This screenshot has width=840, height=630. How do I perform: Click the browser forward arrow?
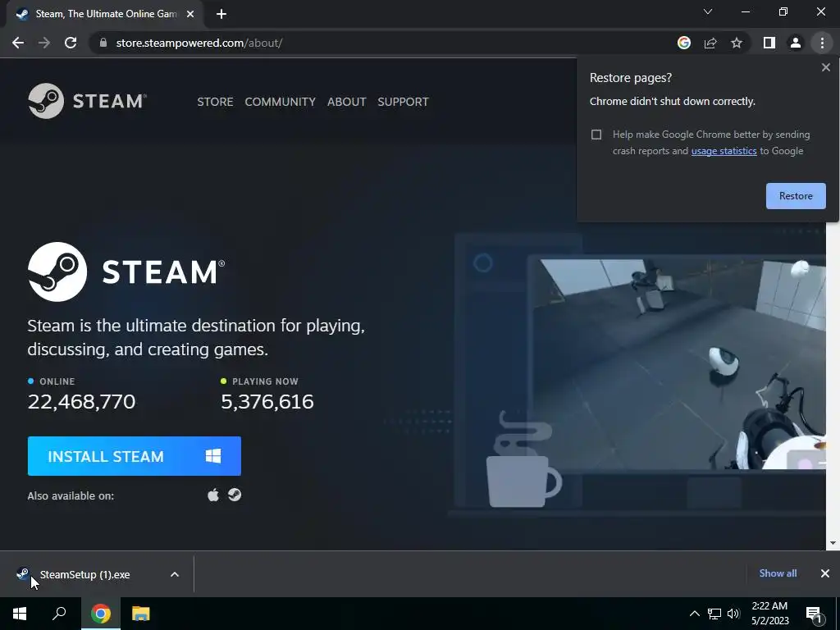[44, 43]
